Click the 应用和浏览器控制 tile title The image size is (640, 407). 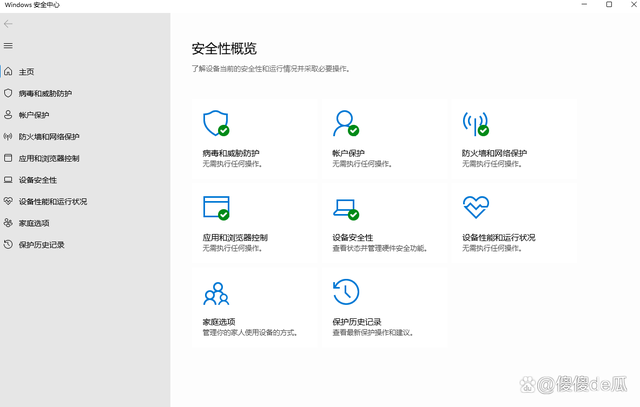pos(235,237)
